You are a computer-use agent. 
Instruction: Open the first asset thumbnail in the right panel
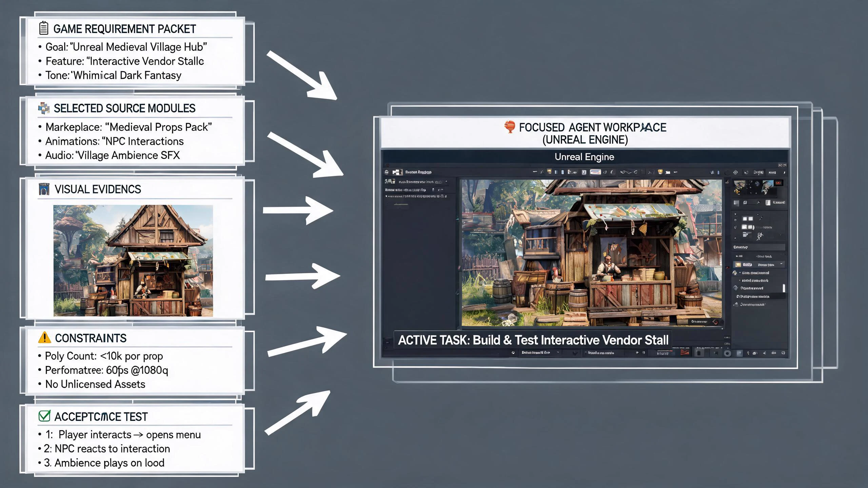coord(739,187)
